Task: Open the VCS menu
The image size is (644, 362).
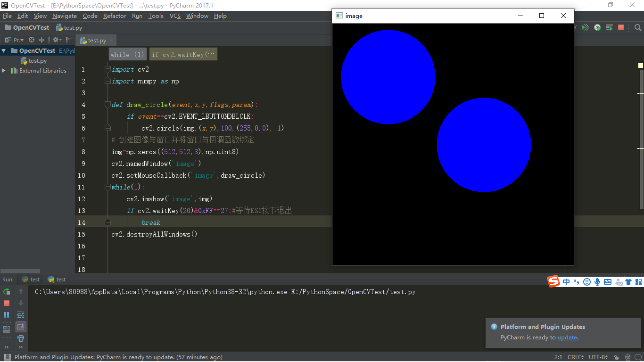Action: tap(175, 16)
